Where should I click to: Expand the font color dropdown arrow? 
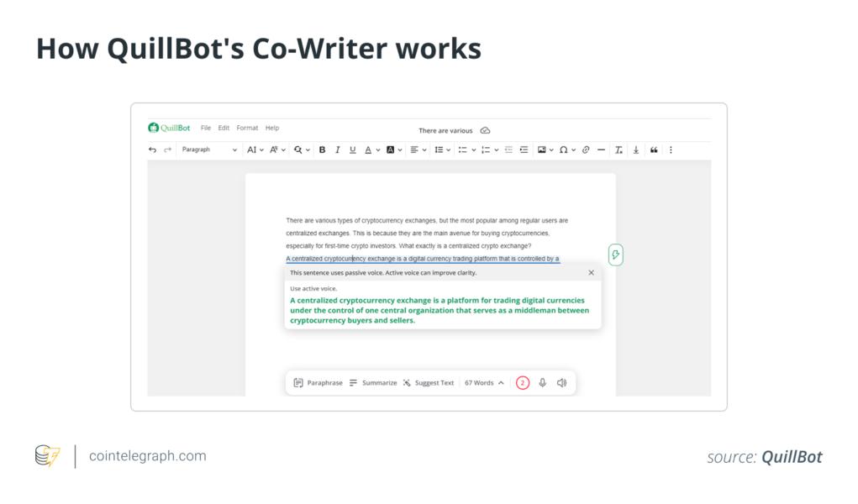tap(378, 150)
